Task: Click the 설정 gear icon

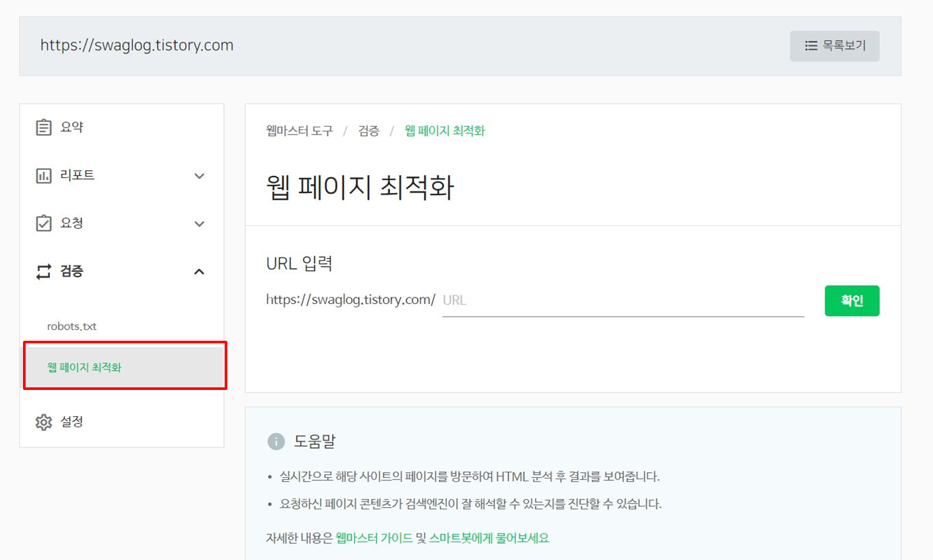Action: [x=43, y=421]
